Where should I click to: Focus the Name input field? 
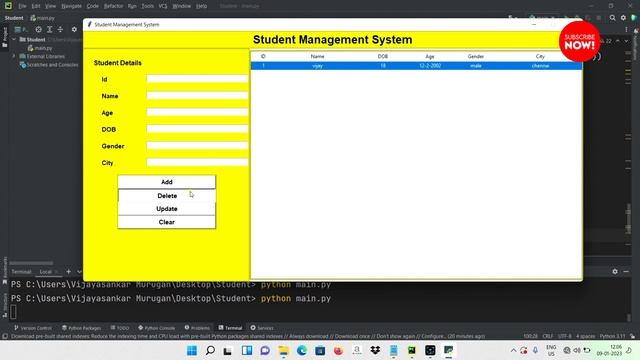coord(197,96)
